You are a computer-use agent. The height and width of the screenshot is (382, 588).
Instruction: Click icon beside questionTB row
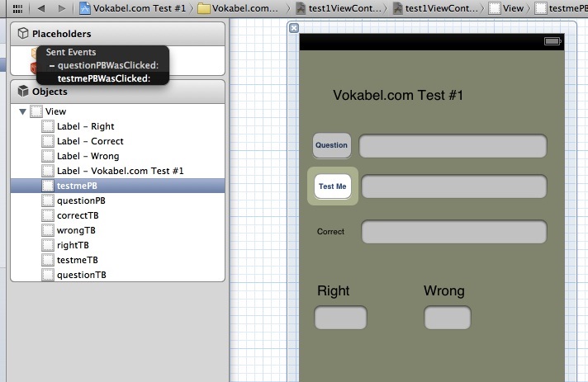pyautogui.click(x=48, y=275)
